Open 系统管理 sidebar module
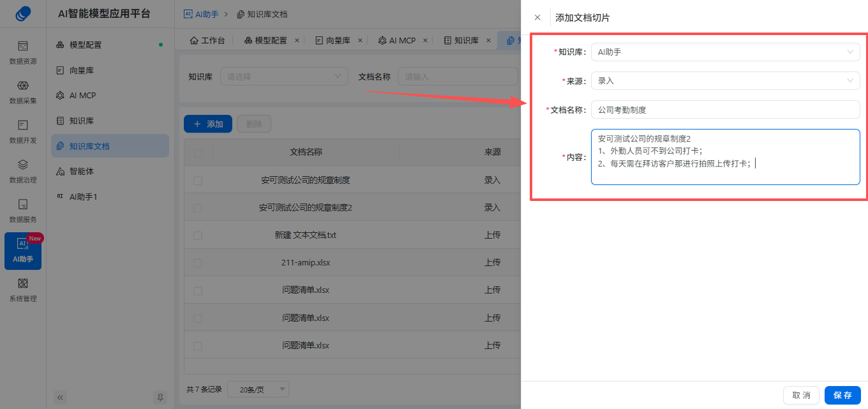868x409 pixels. [23, 290]
